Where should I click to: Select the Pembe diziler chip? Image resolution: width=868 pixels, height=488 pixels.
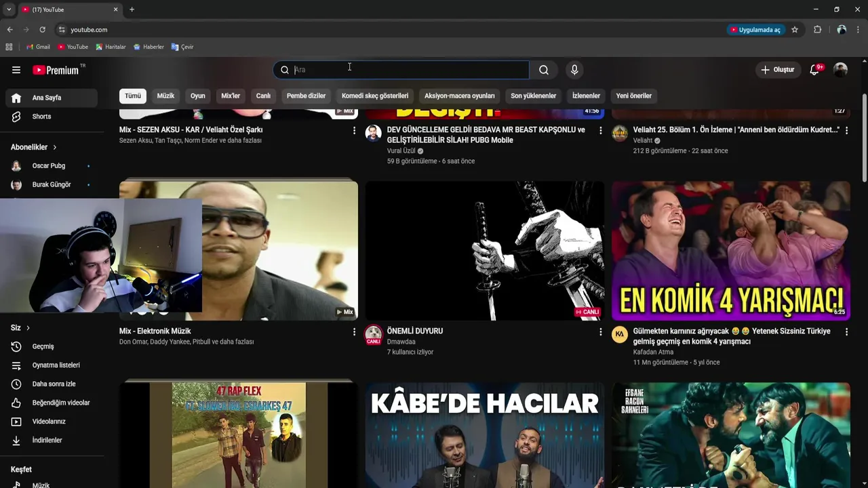point(306,96)
